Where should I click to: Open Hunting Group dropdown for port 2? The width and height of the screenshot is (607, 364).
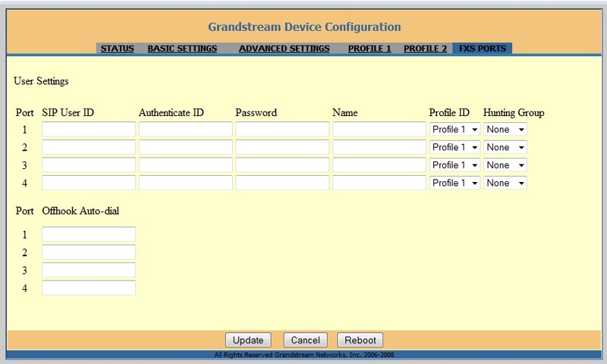[x=505, y=147]
